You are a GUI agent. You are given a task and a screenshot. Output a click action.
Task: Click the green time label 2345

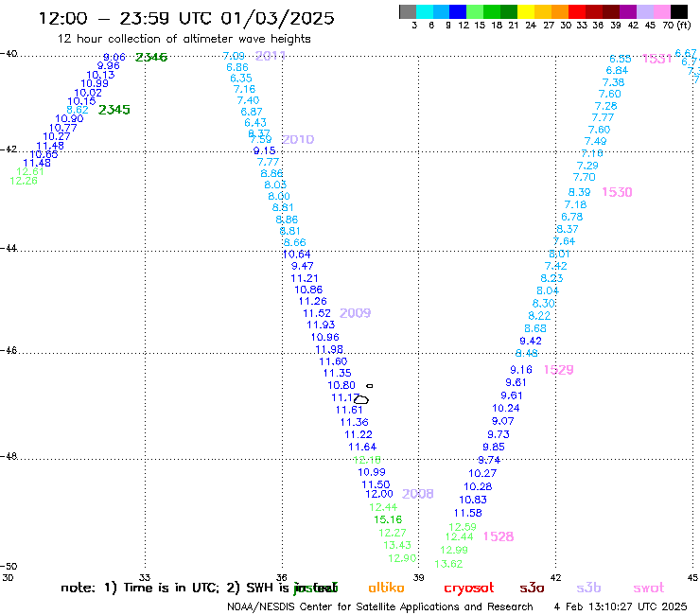pos(114,110)
